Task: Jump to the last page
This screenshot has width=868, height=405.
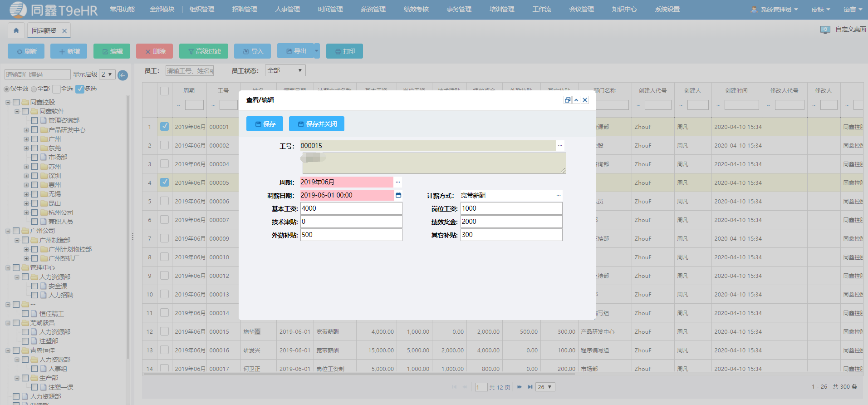Action: 530,387
